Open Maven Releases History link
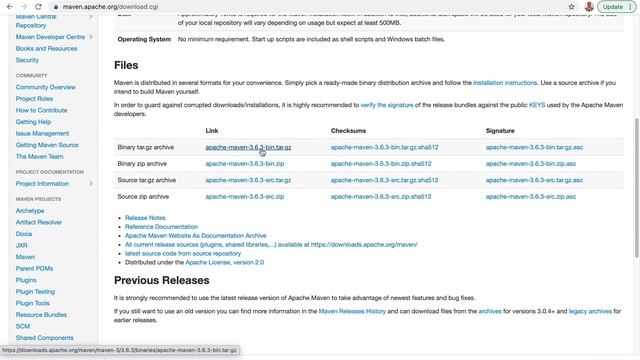Image resolution: width=640 pixels, height=360 pixels. pyautogui.click(x=352, y=311)
